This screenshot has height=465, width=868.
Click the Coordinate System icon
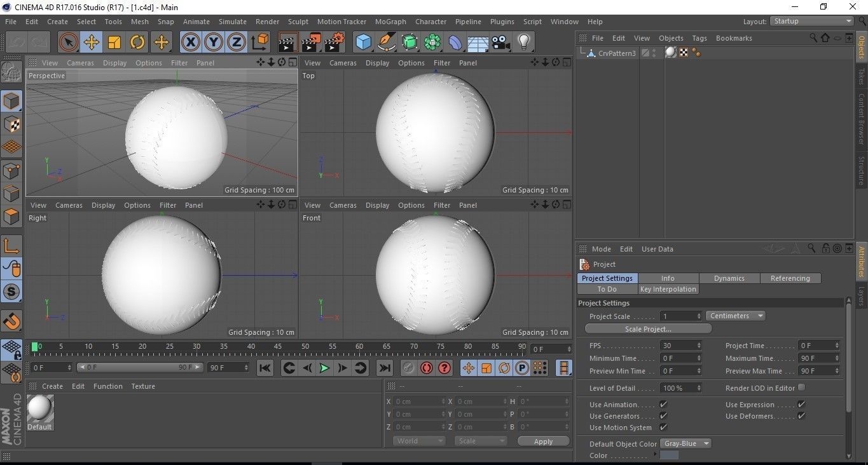pyautogui.click(x=260, y=43)
